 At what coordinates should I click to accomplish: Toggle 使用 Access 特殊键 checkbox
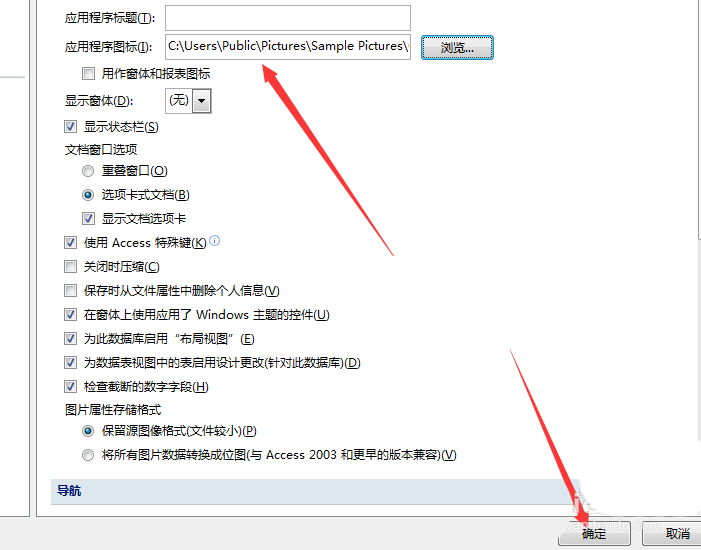tap(70, 242)
